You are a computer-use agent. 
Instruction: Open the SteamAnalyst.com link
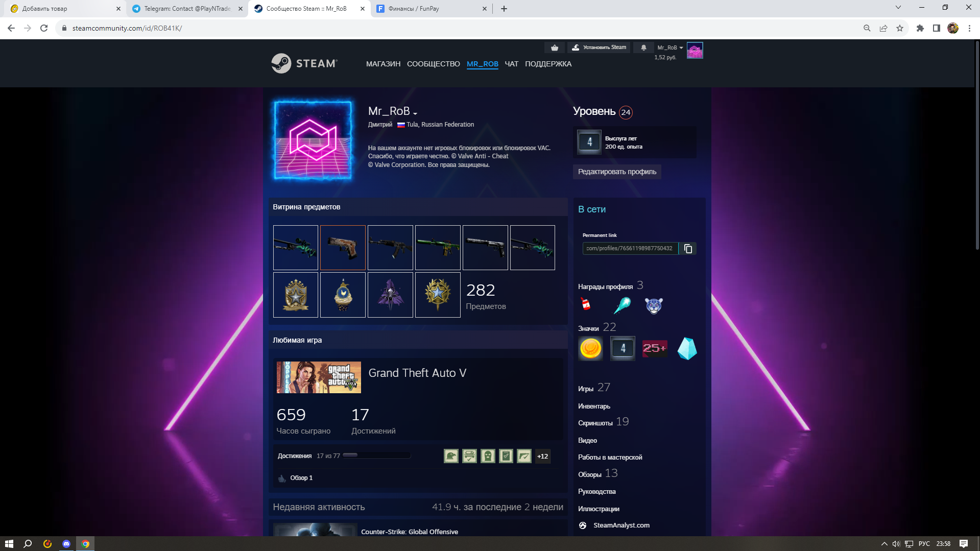621,525
